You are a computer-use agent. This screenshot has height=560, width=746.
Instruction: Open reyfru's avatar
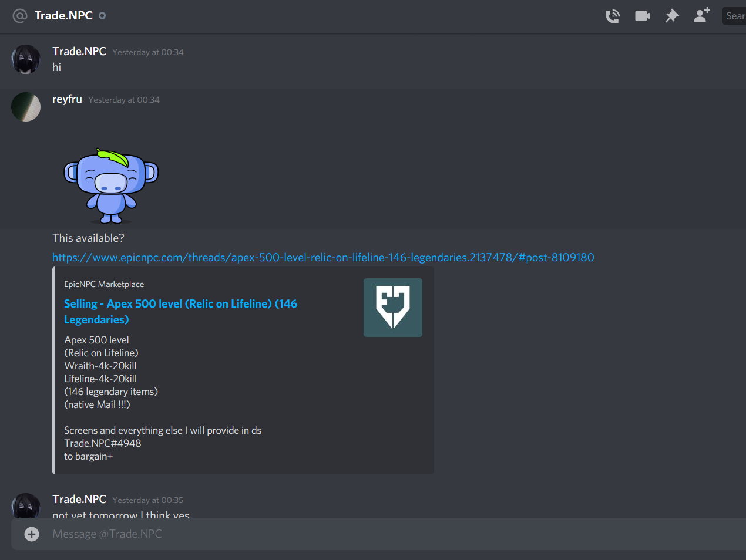[26, 107]
